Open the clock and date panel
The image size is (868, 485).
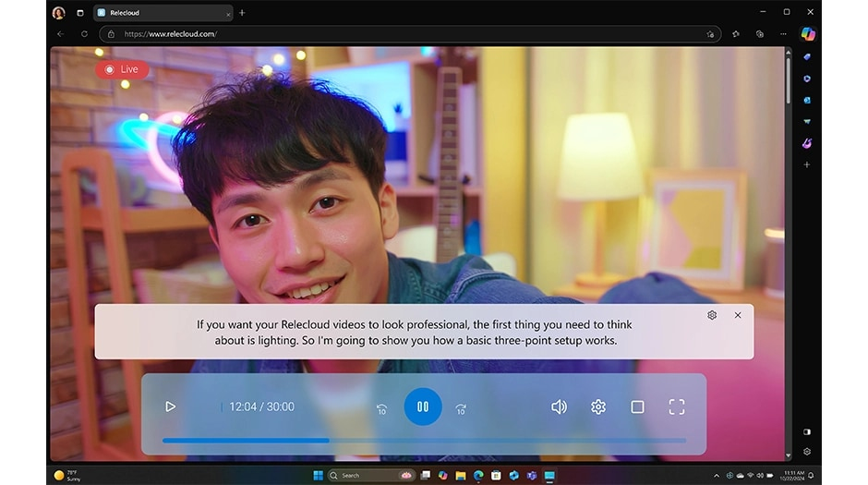coord(792,476)
